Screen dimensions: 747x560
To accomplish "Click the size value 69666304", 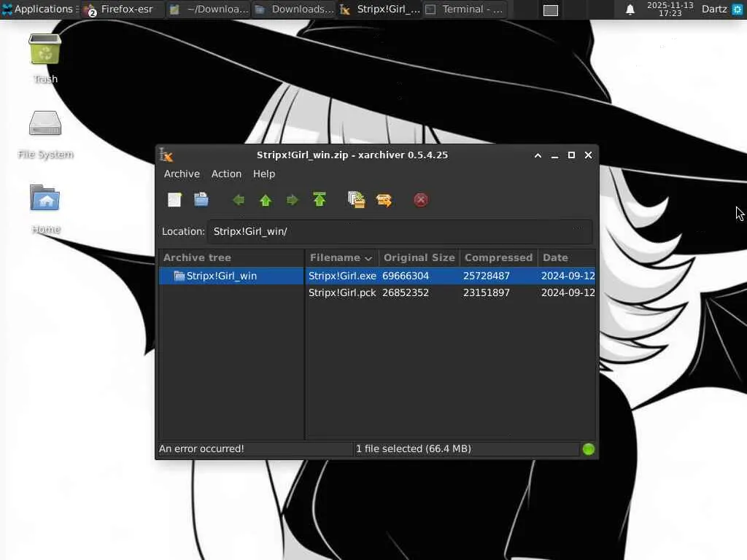I will [406, 276].
